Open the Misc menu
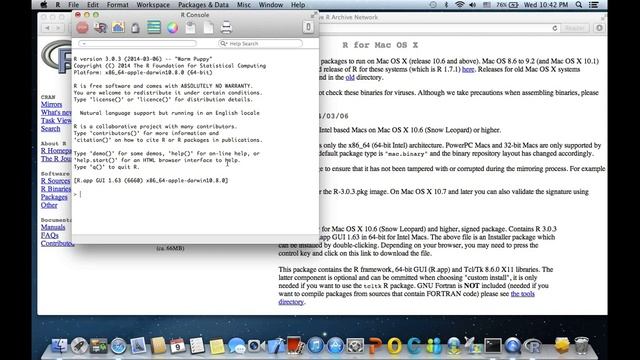The width and height of the screenshot is (640, 360). point(244,5)
